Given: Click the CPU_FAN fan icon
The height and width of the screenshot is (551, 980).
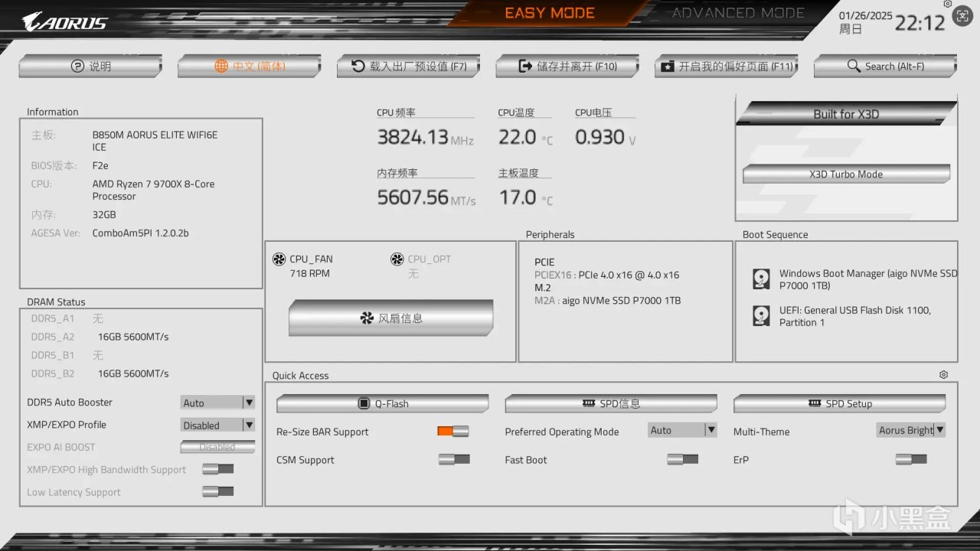Looking at the screenshot, I should pyautogui.click(x=279, y=259).
